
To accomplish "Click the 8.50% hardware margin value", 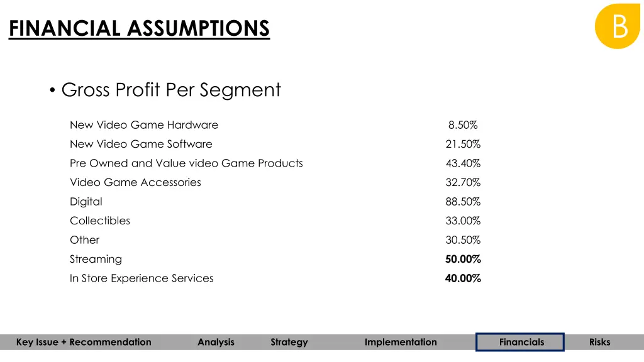I will click(463, 125).
